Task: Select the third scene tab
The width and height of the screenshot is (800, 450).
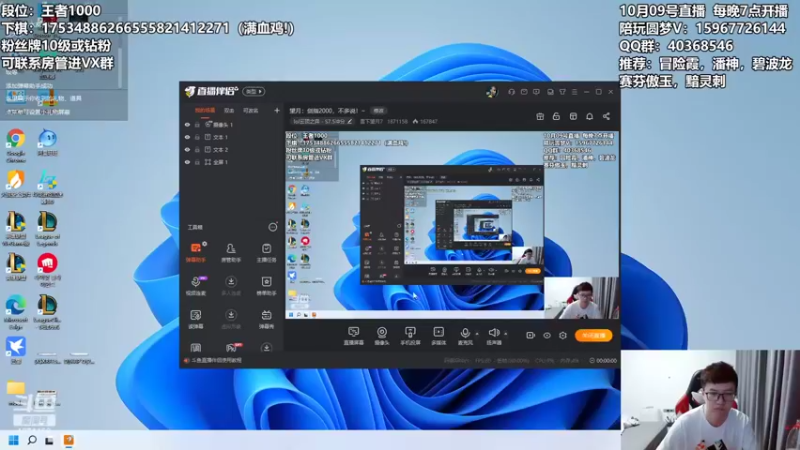Action: pyautogui.click(x=251, y=111)
